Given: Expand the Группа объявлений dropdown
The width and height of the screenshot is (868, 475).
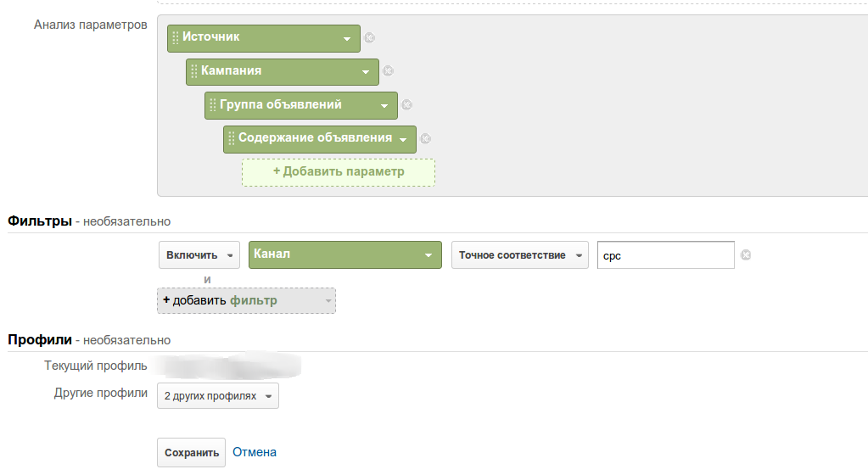Looking at the screenshot, I should click(x=384, y=107).
